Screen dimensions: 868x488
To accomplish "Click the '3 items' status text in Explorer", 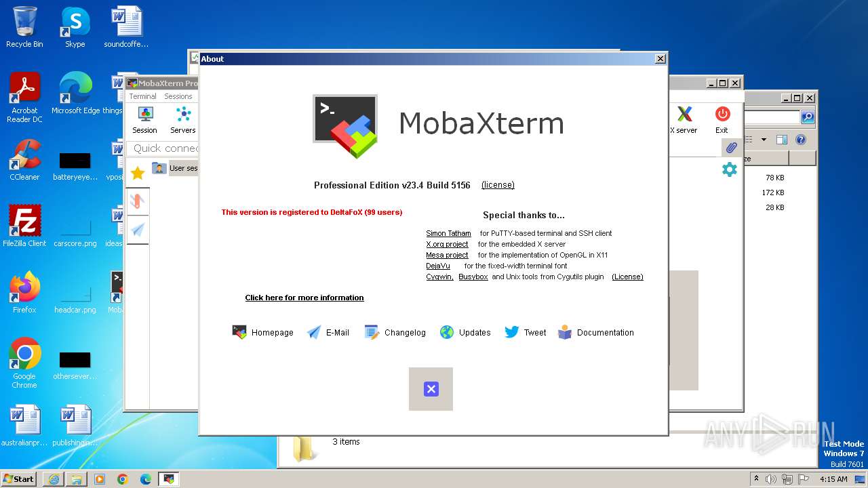I will tap(346, 442).
